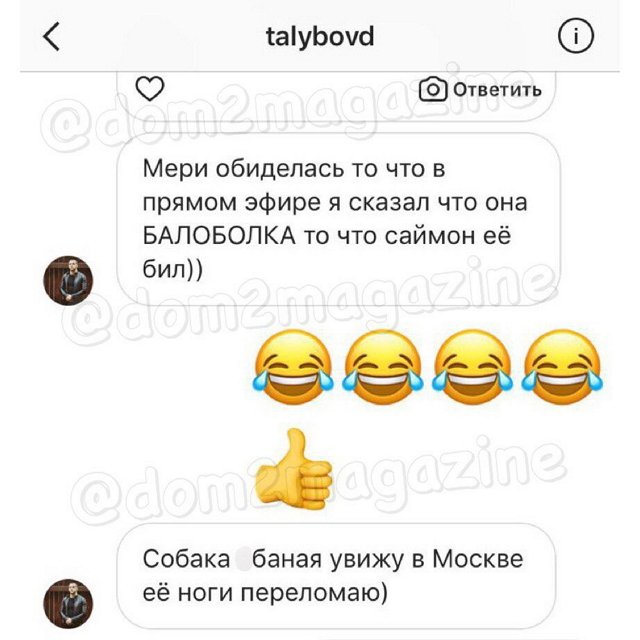Go back using the left chevron arrow
The height and width of the screenshot is (640, 640).
52,36
